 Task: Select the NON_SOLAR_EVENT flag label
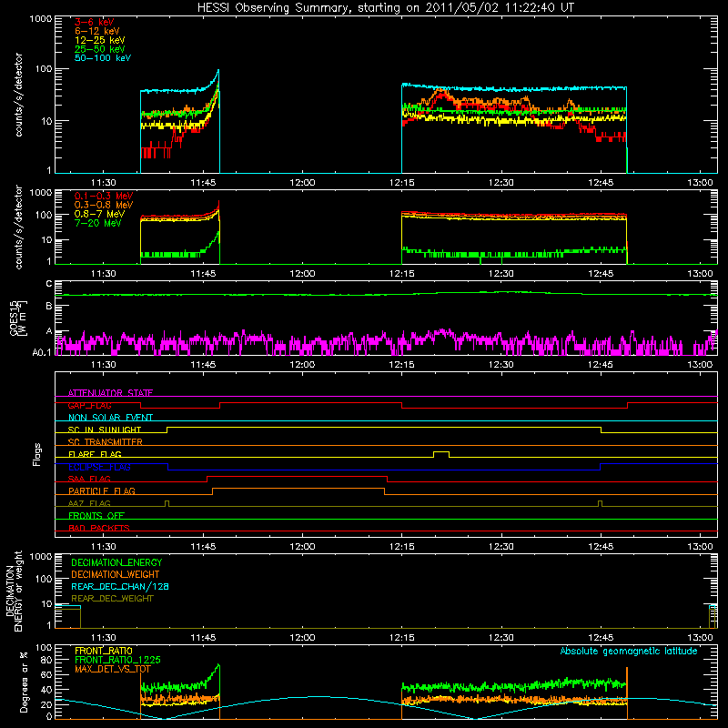click(110, 418)
